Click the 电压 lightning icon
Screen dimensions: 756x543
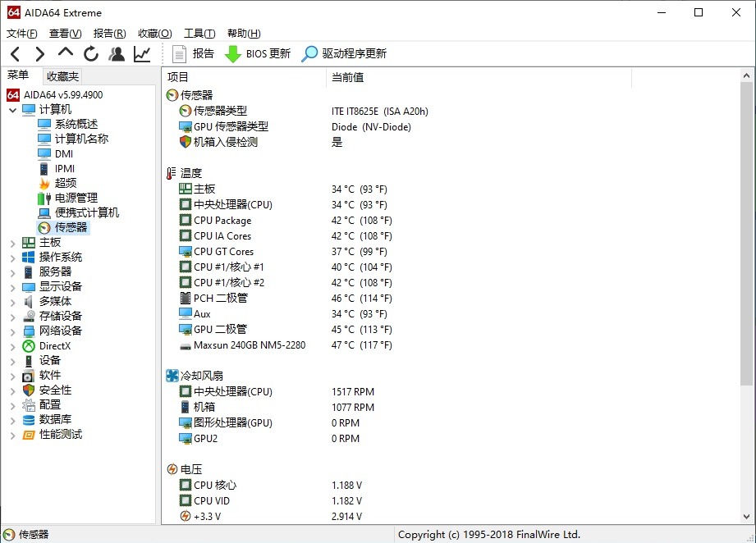[x=172, y=469]
